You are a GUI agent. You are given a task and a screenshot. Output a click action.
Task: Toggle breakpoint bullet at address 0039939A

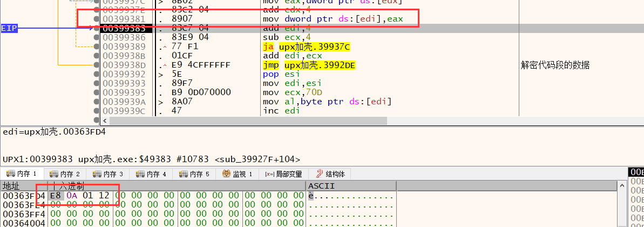pos(97,102)
